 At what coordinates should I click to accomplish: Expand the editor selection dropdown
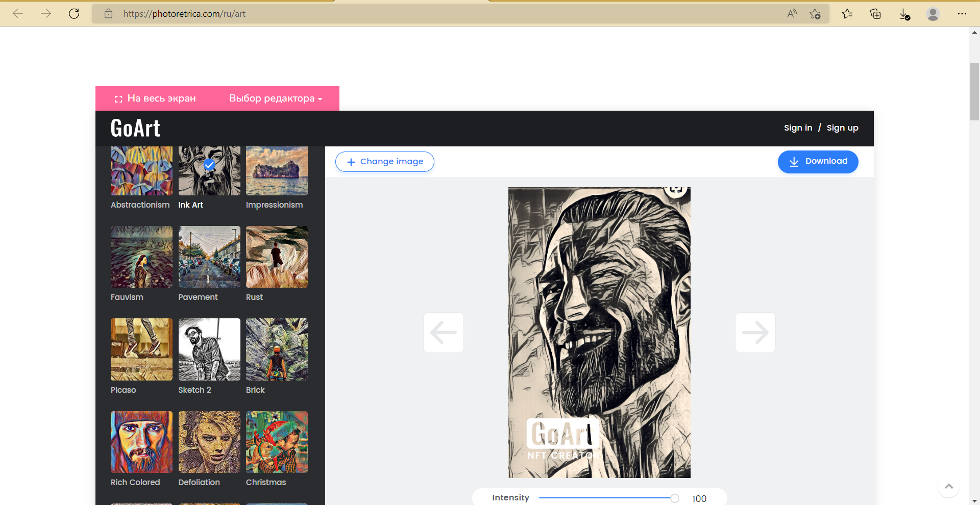click(276, 98)
